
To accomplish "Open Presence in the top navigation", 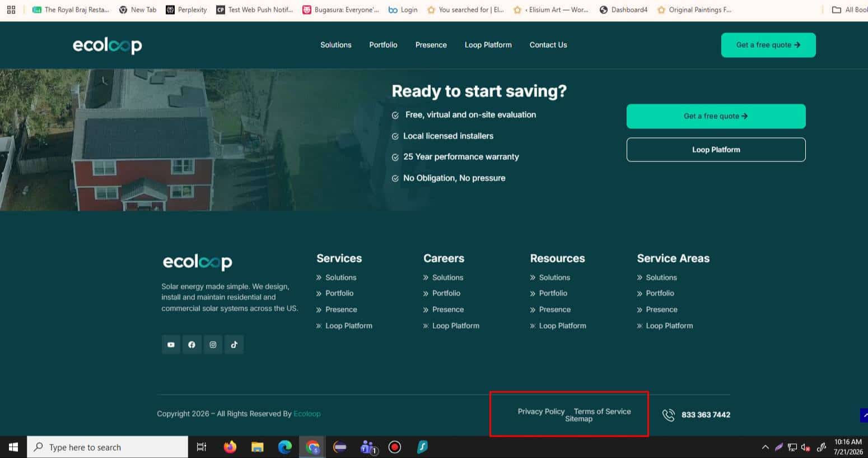I will click(431, 45).
